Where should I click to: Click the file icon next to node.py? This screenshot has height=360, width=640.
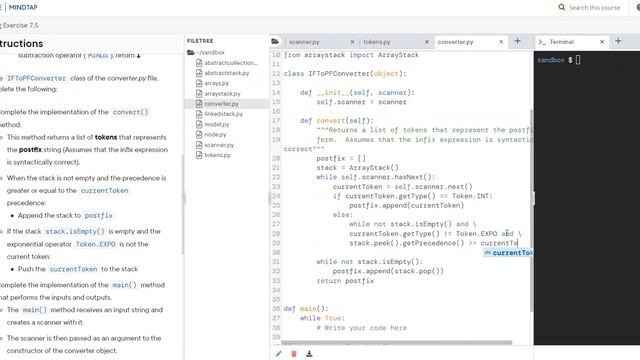pos(199,134)
